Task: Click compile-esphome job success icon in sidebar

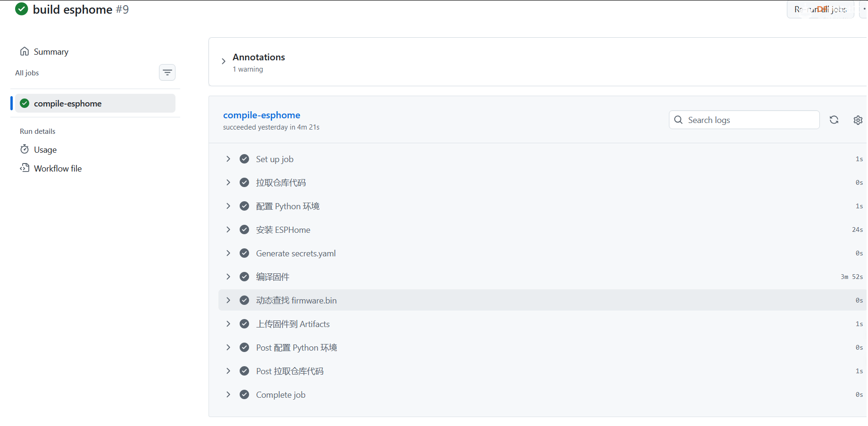Action: click(x=25, y=103)
